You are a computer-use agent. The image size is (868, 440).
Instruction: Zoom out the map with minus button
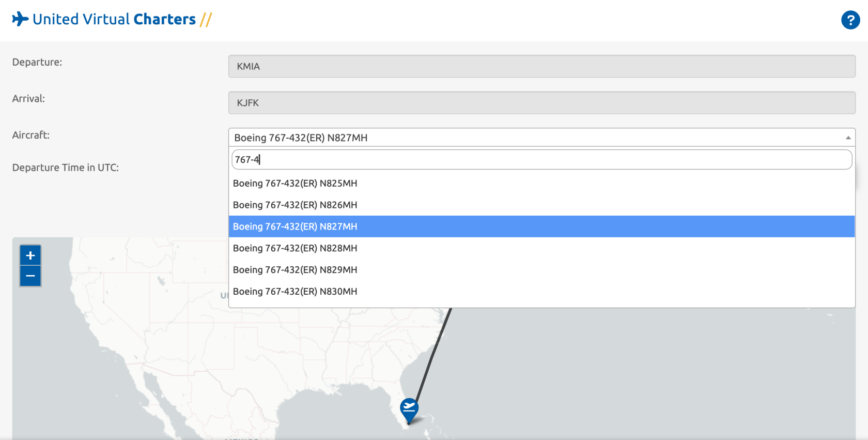pos(30,276)
